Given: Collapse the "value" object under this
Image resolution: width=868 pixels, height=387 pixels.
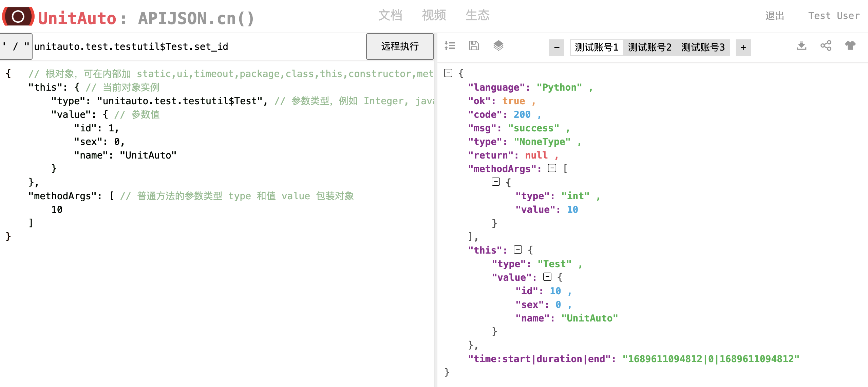Looking at the screenshot, I should 547,277.
